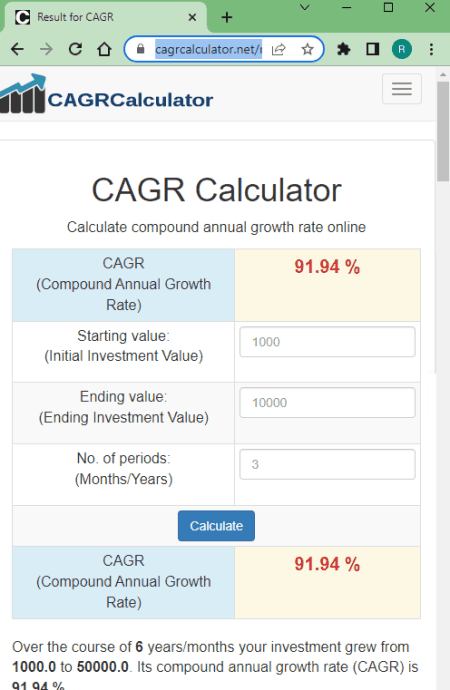Open the hamburger navigation menu

tap(402, 89)
